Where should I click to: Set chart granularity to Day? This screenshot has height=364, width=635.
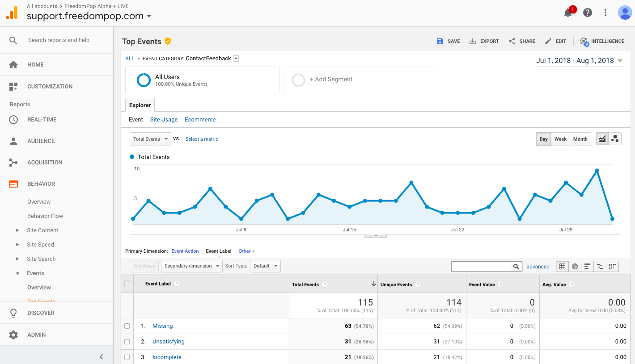tap(543, 139)
